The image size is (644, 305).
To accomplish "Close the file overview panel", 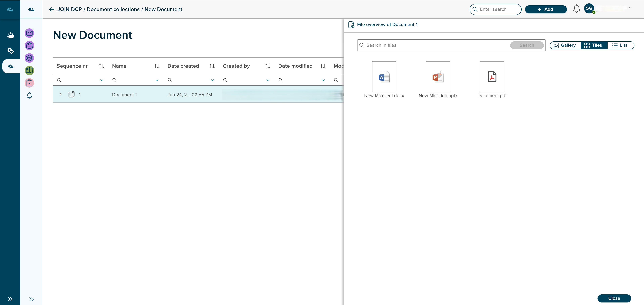I will (614, 298).
